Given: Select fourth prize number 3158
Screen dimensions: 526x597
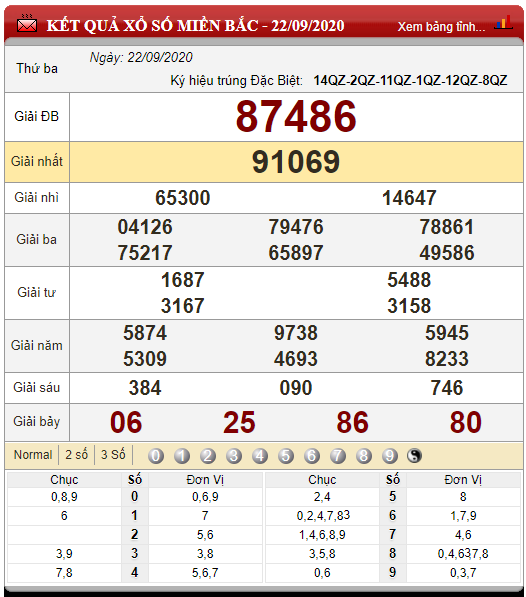Looking at the screenshot, I should pyautogui.click(x=409, y=306).
